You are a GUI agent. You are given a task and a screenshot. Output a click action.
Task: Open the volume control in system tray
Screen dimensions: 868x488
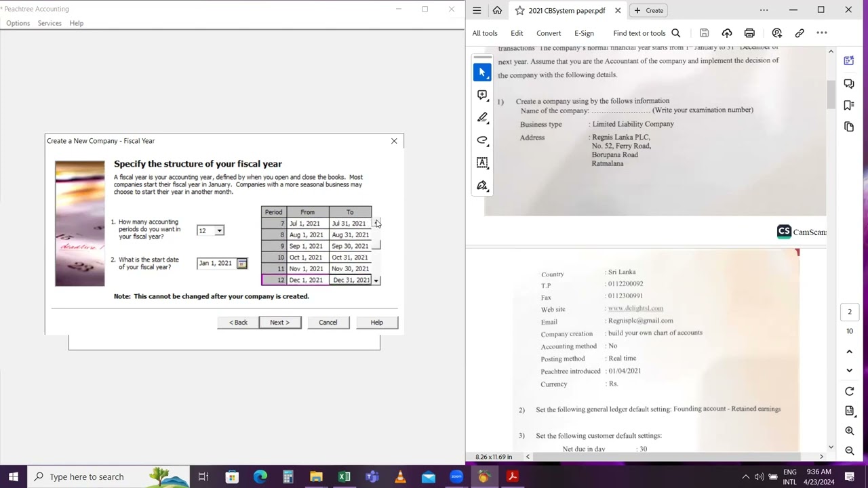click(759, 476)
